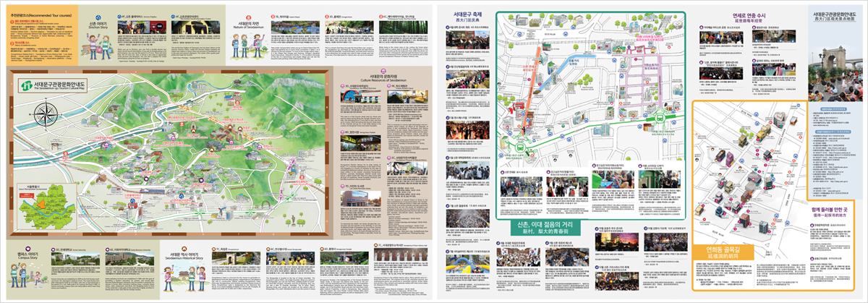Click the cartoon children under Campus Story
Screen dimensions: 868x303
point(28,276)
